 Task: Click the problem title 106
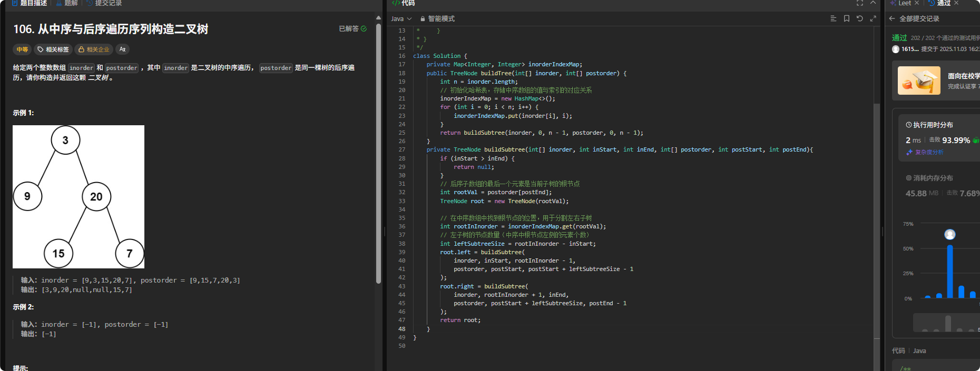pyautogui.click(x=111, y=29)
